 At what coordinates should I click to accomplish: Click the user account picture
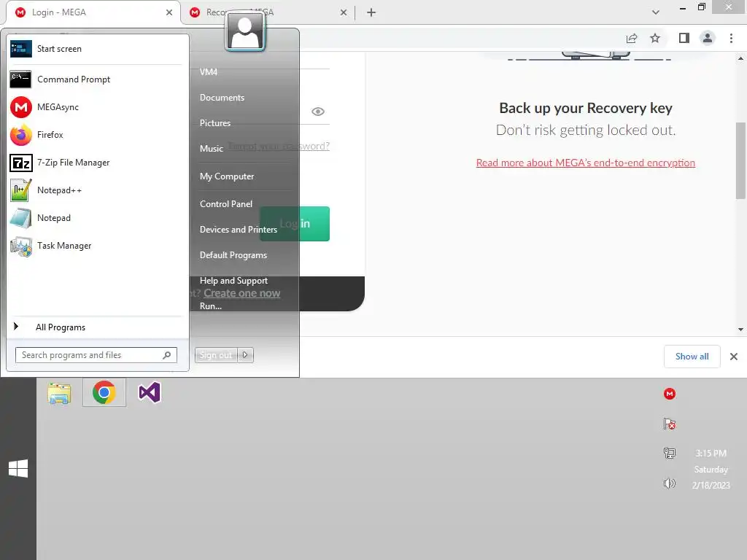point(245,31)
